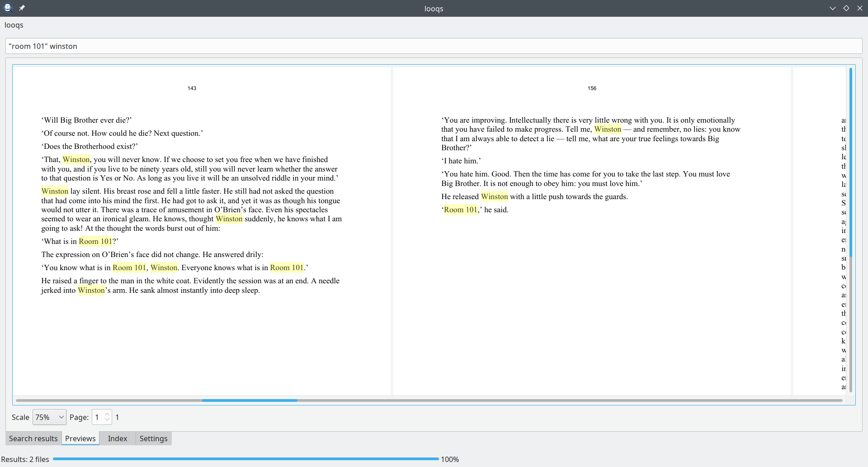Viewport: 868px width, 467px height.
Task: Click the search query input field
Action: pos(434,46)
